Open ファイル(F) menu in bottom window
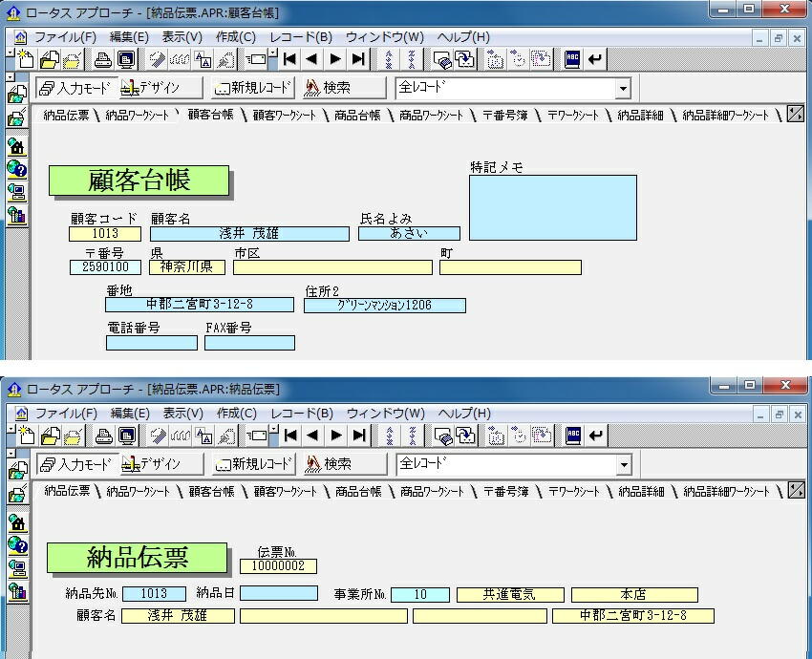This screenshot has width=812, height=659. [66, 414]
